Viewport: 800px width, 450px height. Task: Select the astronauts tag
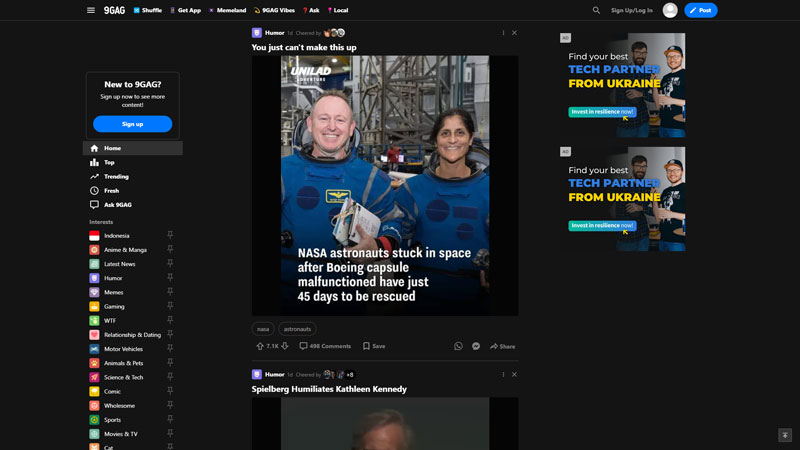click(297, 329)
